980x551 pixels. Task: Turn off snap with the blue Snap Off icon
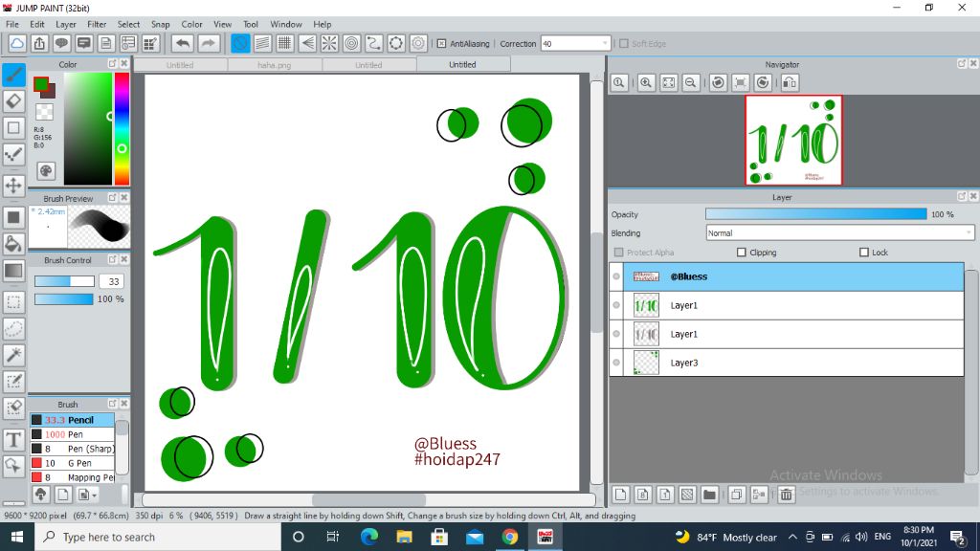point(240,43)
